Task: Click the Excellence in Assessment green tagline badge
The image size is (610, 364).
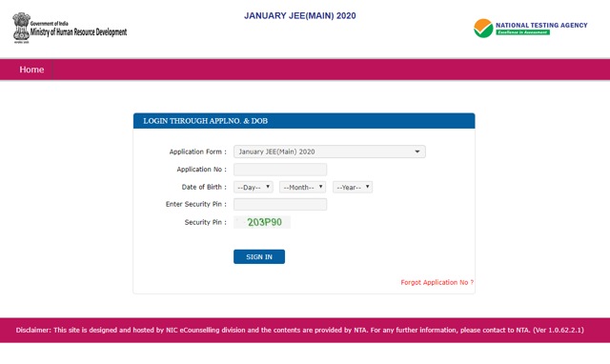Action: (x=522, y=32)
